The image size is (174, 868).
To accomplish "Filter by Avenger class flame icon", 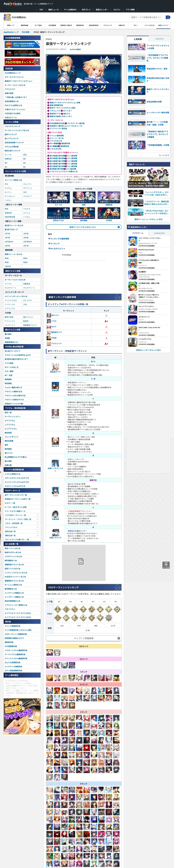I will (x=66, y=618).
